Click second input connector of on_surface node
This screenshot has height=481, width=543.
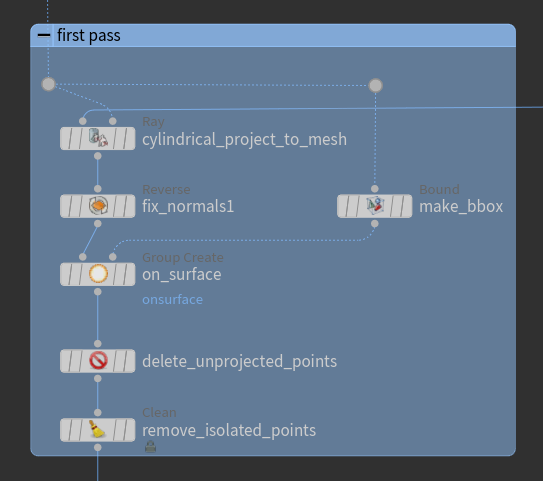click(x=113, y=257)
